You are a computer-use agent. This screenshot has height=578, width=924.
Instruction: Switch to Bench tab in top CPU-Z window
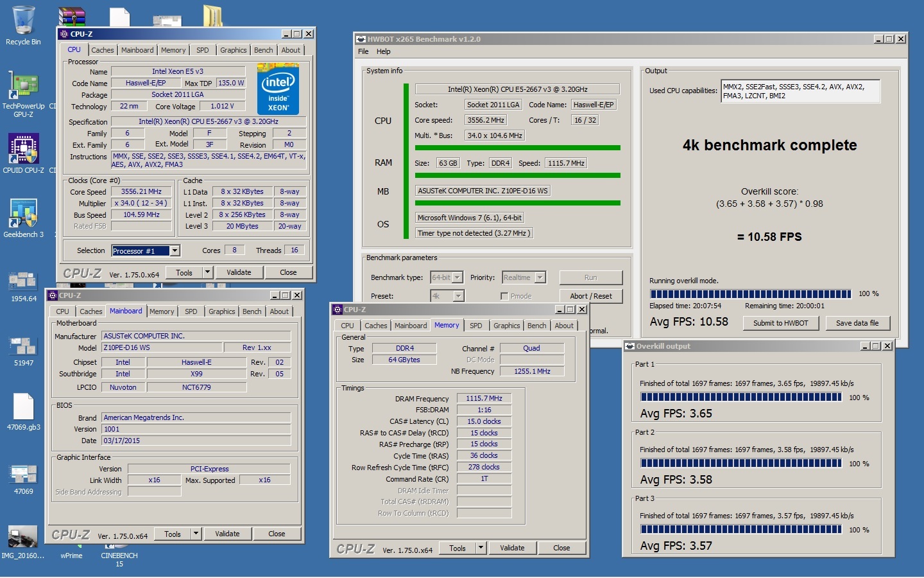[263, 50]
